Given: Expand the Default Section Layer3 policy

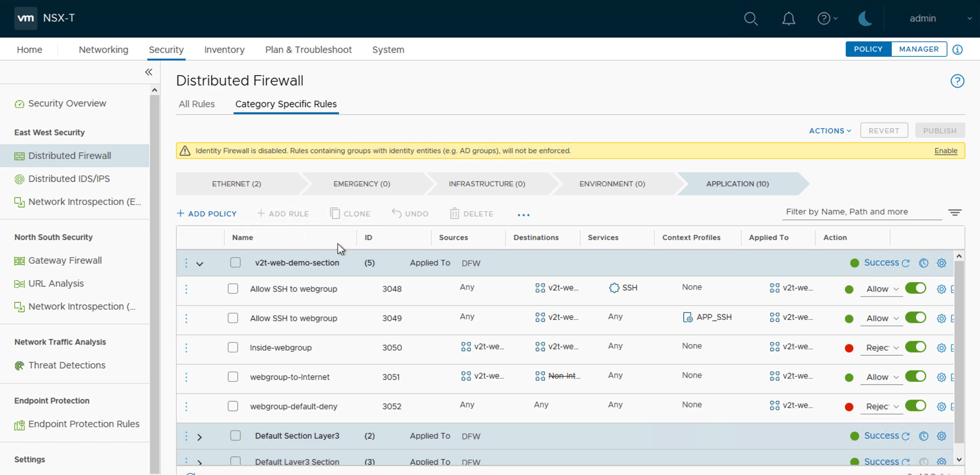Looking at the screenshot, I should 200,437.
